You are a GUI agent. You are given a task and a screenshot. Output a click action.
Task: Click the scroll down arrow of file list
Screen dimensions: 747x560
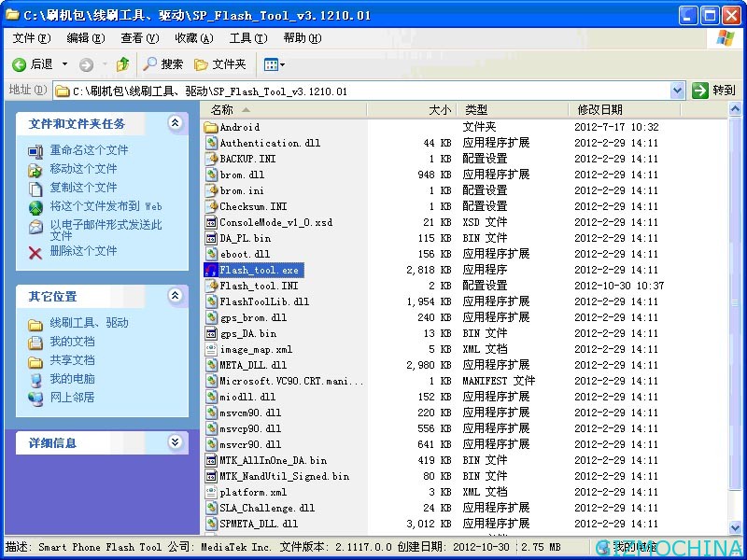point(735,526)
